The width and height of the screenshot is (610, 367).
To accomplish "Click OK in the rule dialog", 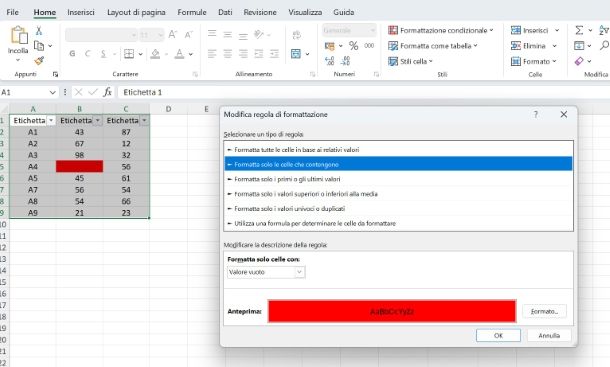I will (498, 335).
